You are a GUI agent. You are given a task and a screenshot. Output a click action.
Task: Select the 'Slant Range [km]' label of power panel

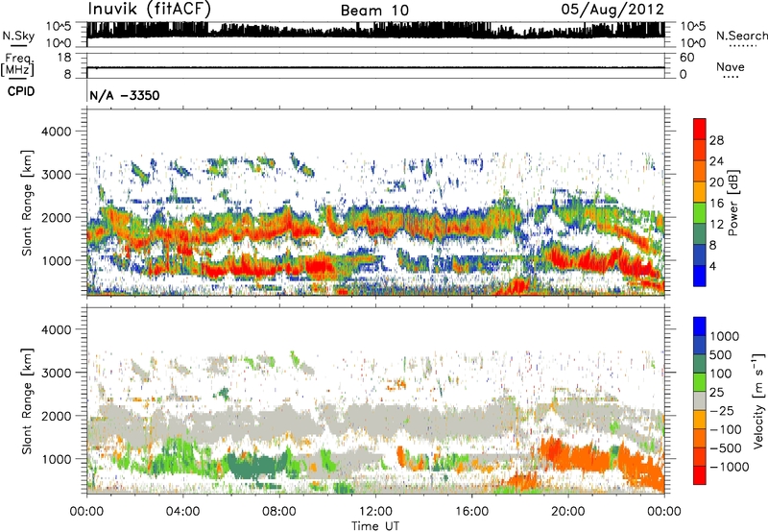pos(27,204)
